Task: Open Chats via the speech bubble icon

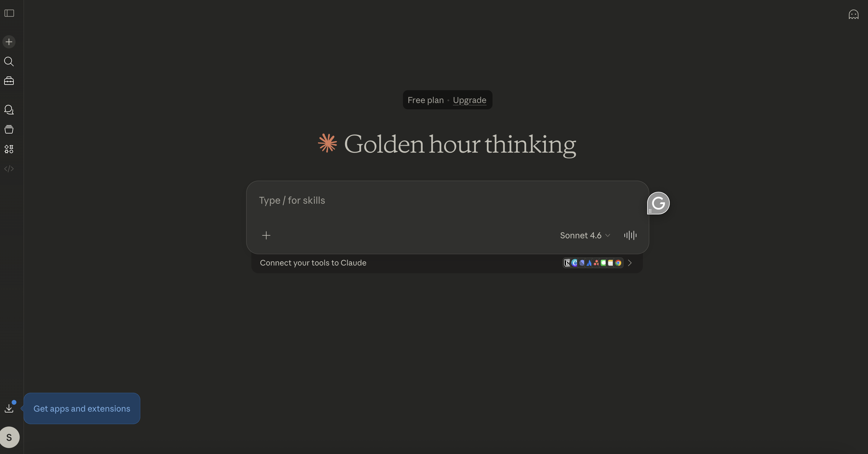Action: pos(9,110)
